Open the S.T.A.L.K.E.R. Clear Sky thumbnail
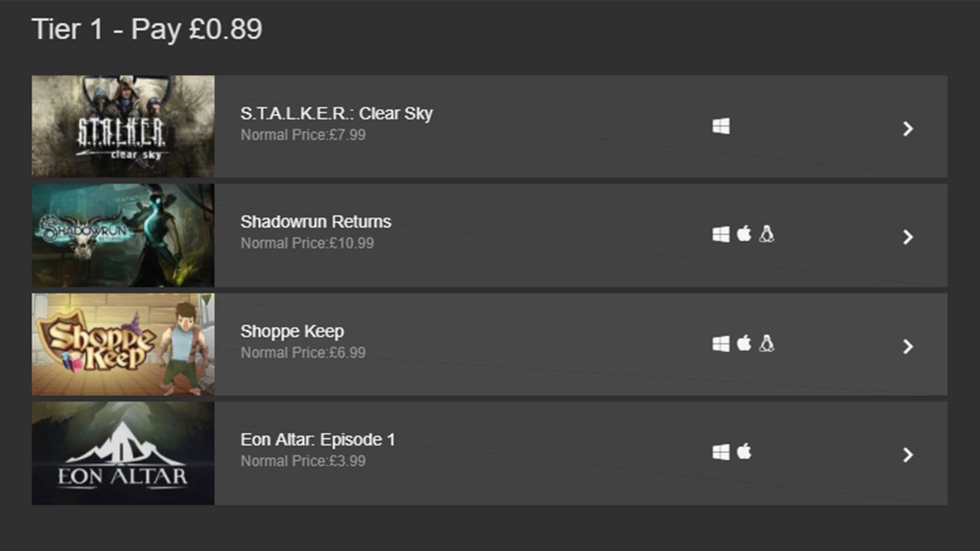980x551 pixels. click(123, 126)
